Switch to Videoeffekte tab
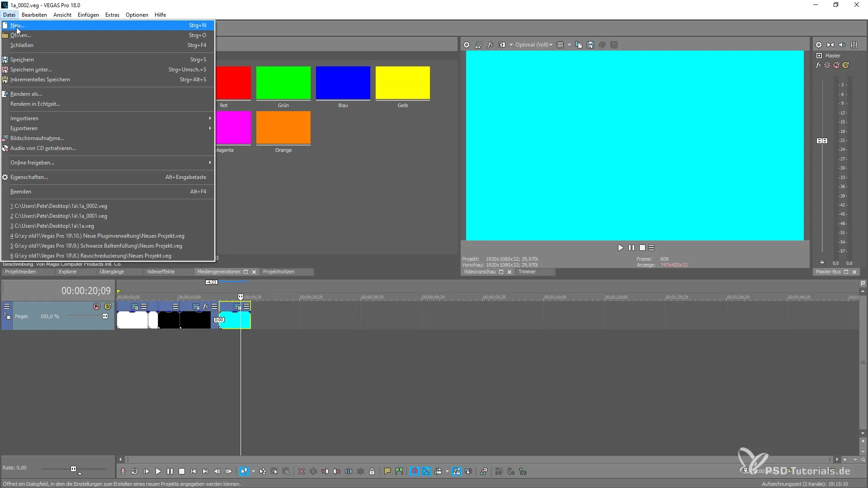868x488 pixels. 160,272
